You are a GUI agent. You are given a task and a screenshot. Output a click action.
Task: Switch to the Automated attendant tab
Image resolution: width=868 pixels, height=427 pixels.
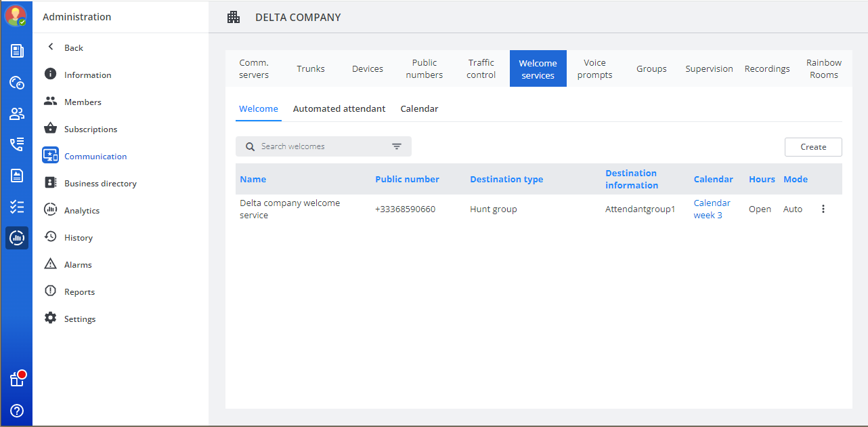pyautogui.click(x=339, y=109)
